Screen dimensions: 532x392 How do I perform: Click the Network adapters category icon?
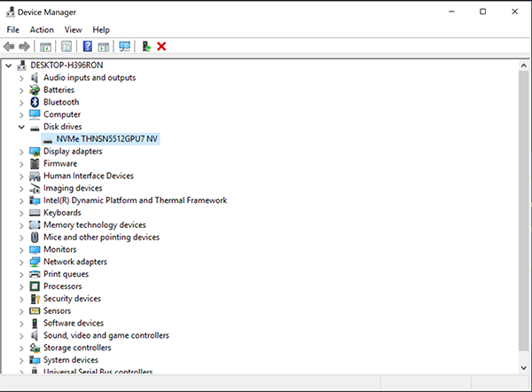coord(35,262)
